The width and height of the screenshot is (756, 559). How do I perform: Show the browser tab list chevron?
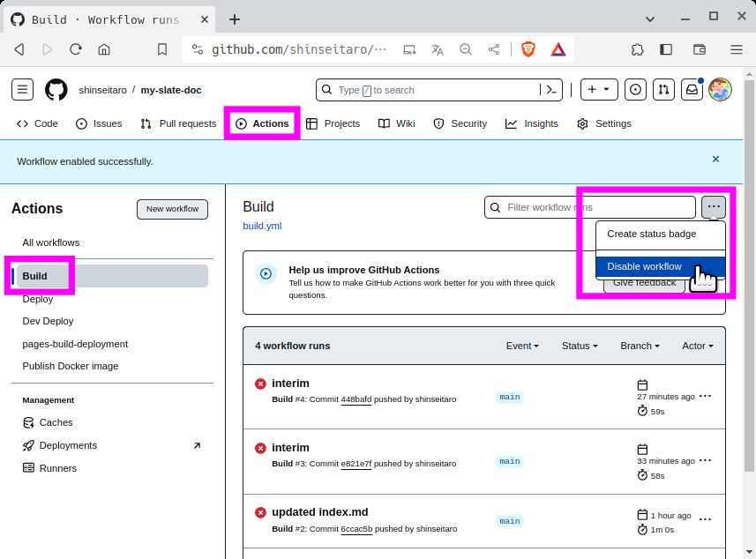tap(650, 19)
